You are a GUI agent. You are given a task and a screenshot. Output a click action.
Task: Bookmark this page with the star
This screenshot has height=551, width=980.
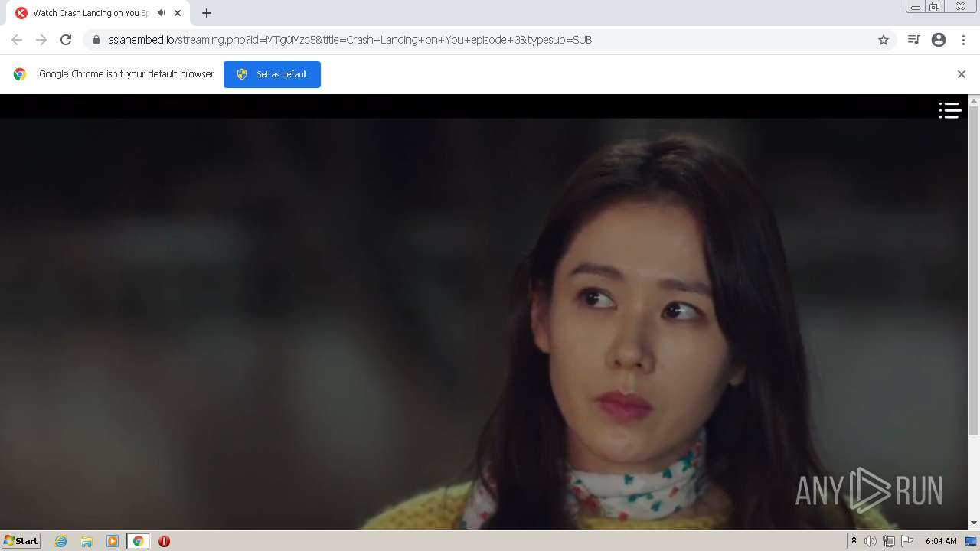(884, 40)
